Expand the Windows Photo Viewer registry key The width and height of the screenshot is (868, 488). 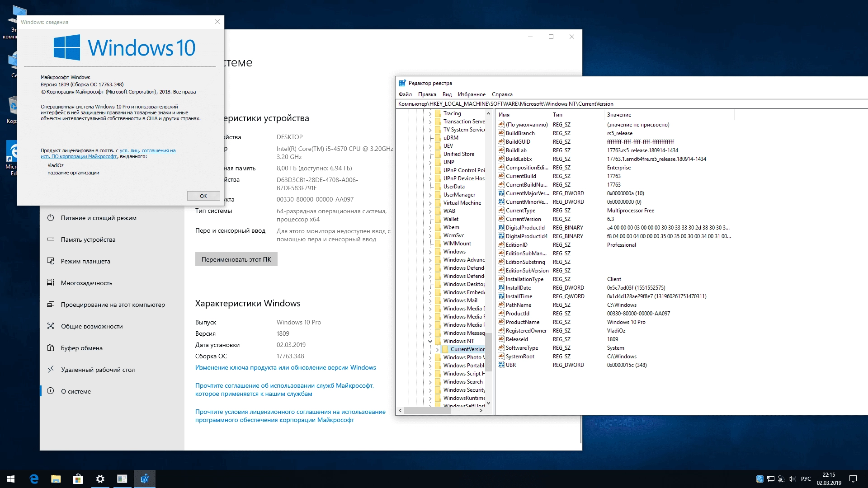[x=430, y=357]
